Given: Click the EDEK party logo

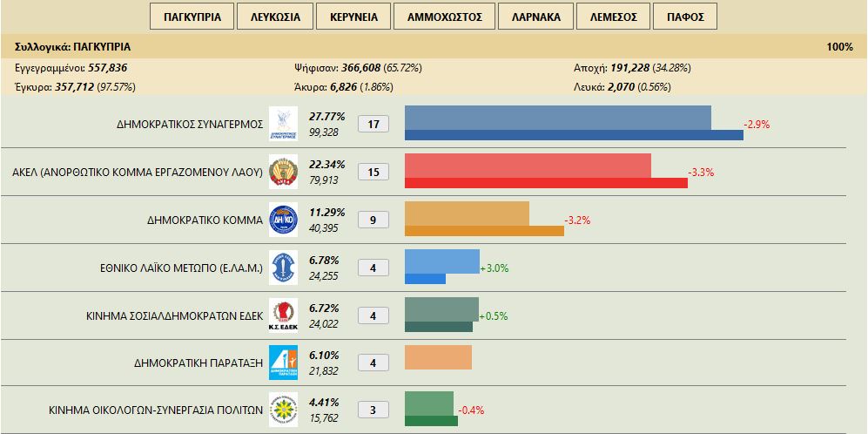Looking at the screenshot, I should tap(283, 315).
